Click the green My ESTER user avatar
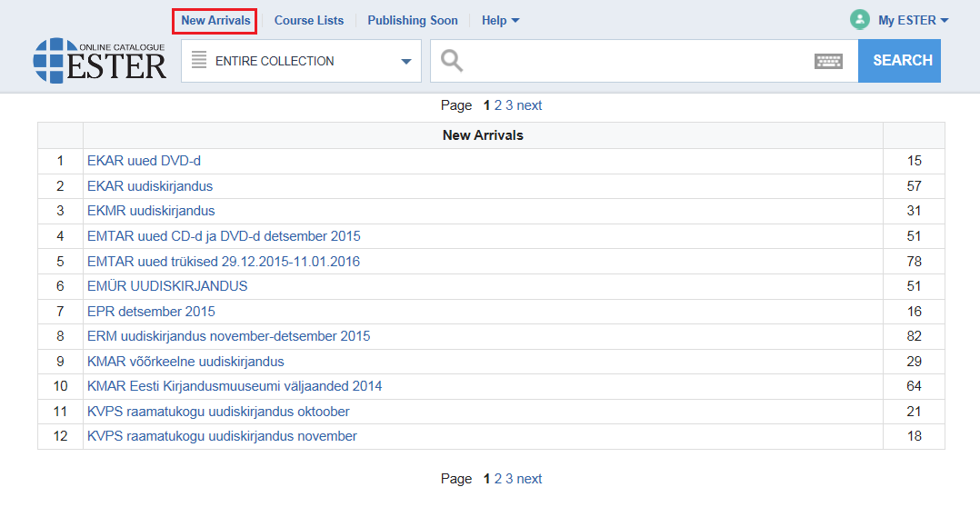Image resolution: width=980 pixels, height=517 pixels. coord(860,20)
